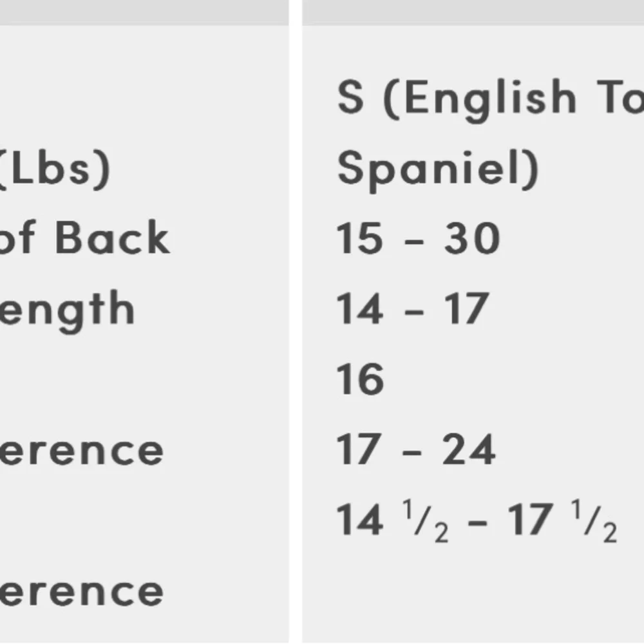Select the word "Back" in row label

point(112,238)
